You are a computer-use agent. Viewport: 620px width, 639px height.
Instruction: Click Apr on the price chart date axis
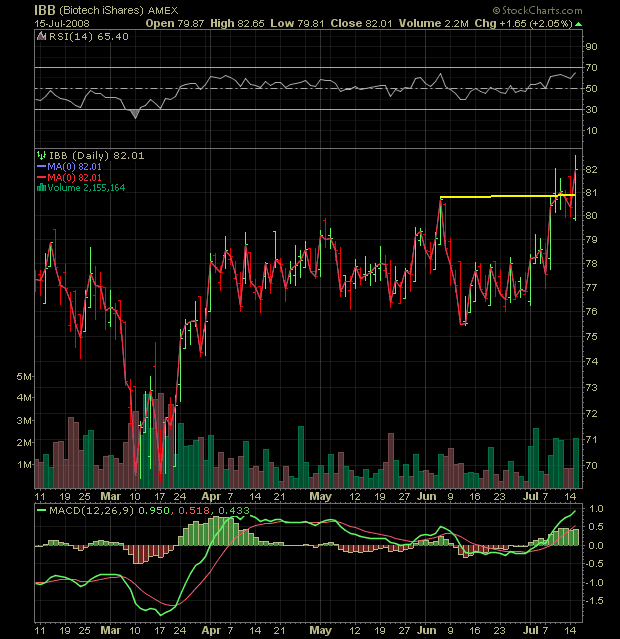click(211, 496)
